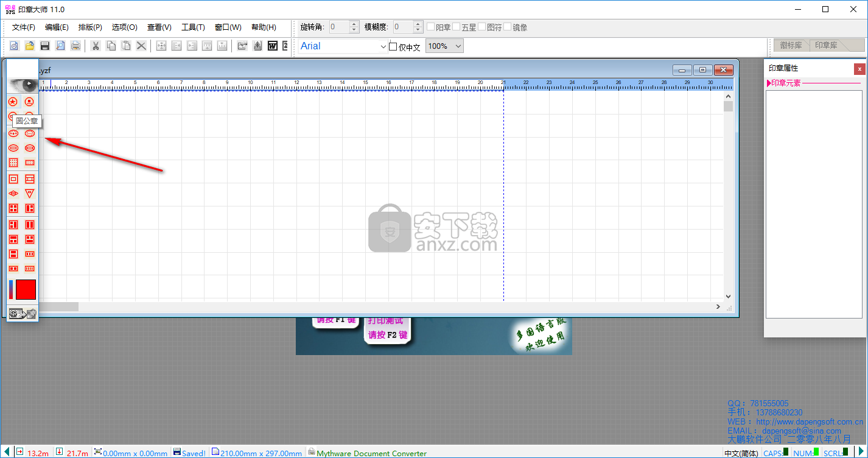The height and width of the screenshot is (458, 868).
Task: Click the align-bottom layout icon
Action: point(222,46)
